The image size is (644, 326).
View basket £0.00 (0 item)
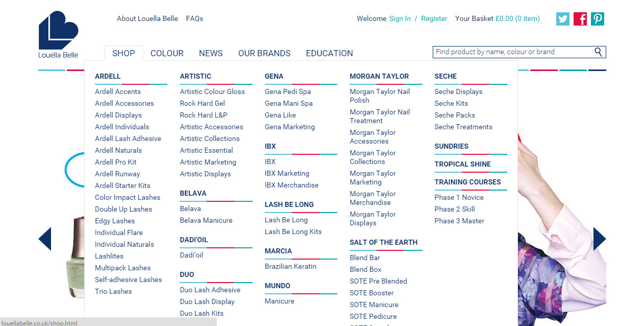pyautogui.click(x=517, y=18)
